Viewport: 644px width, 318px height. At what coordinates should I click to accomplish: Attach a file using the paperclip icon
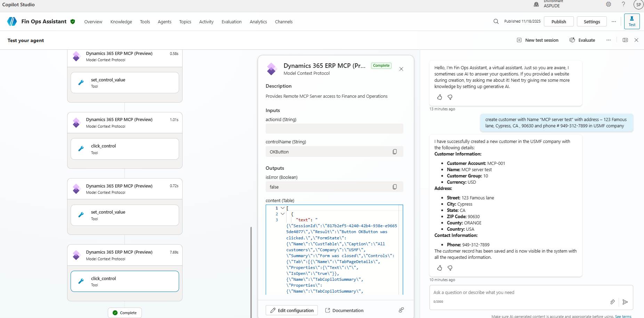pyautogui.click(x=612, y=302)
